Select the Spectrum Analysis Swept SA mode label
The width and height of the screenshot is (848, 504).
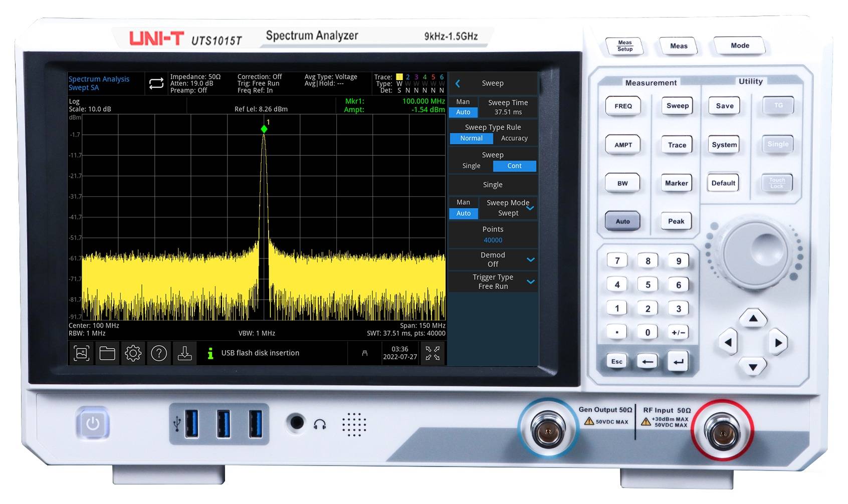[x=99, y=83]
